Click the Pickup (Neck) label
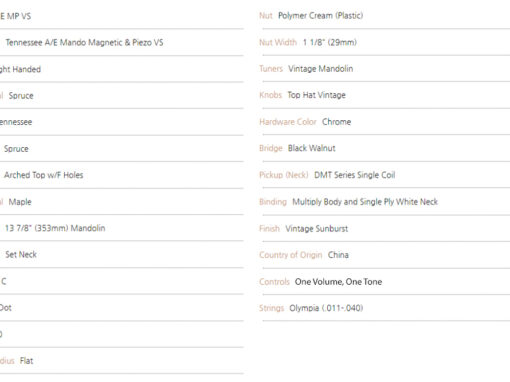The height and width of the screenshot is (382, 510). pos(284,175)
